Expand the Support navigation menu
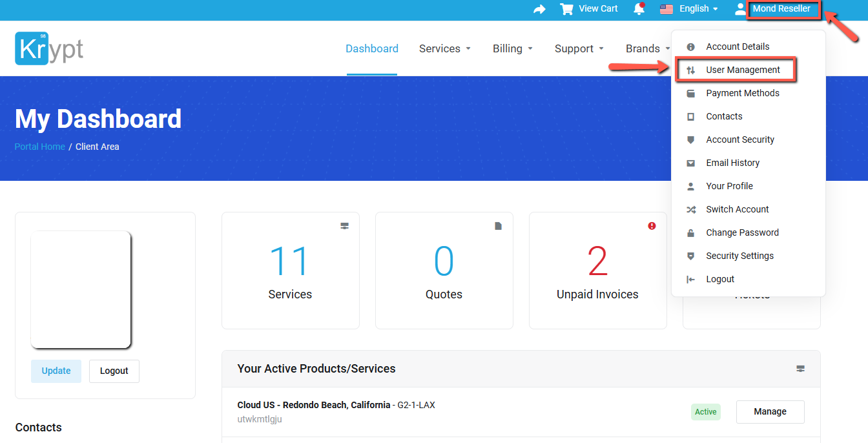Screen dimensions: 868x443 (579, 48)
